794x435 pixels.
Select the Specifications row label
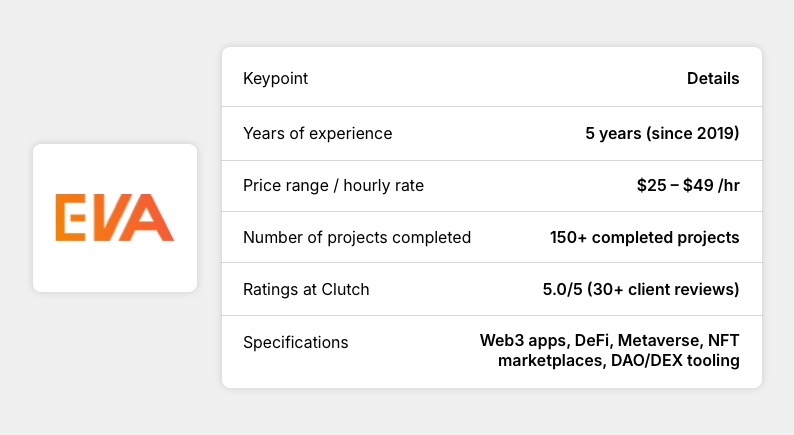[x=296, y=342]
